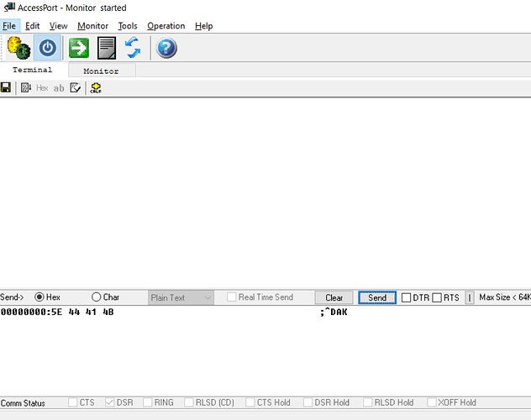Image resolution: width=531 pixels, height=420 pixels.
Task: Open the Help menu
Action: pyautogui.click(x=204, y=26)
